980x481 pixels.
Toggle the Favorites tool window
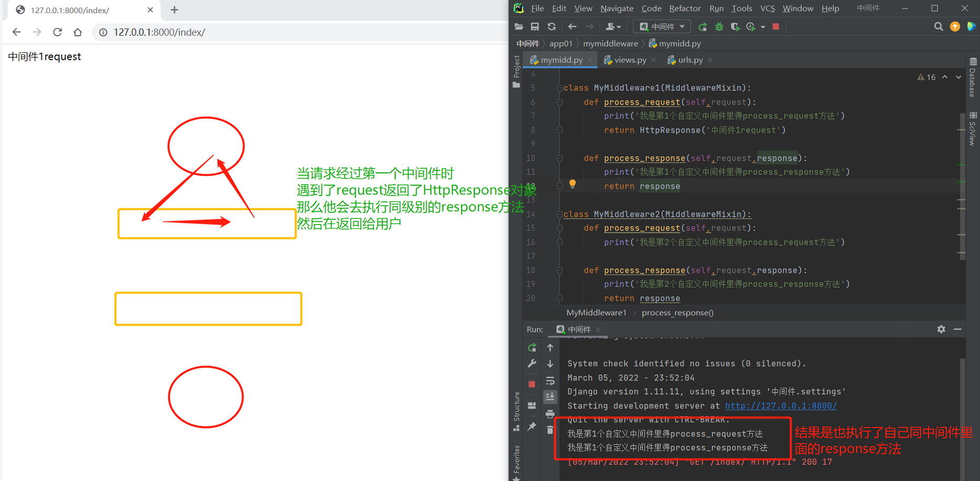(516, 462)
